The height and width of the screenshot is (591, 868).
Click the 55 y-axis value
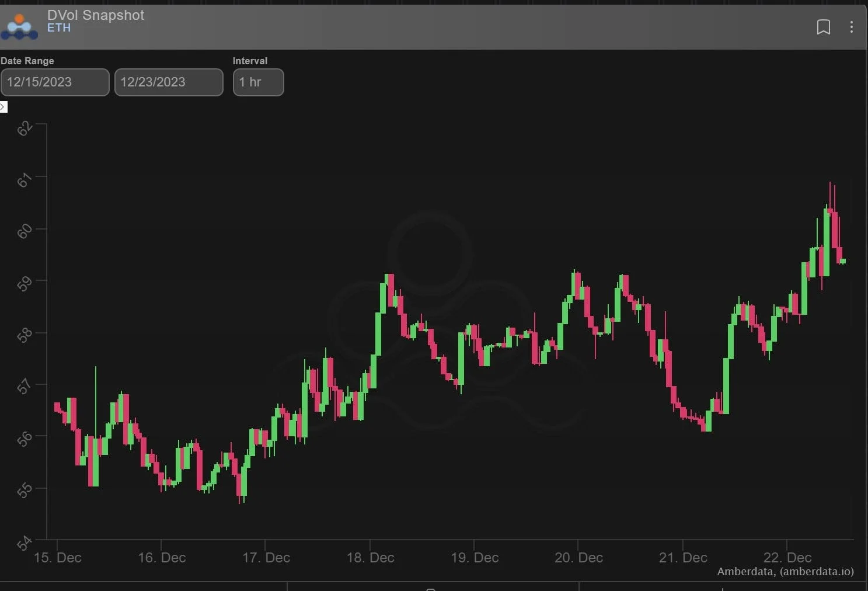tap(25, 491)
